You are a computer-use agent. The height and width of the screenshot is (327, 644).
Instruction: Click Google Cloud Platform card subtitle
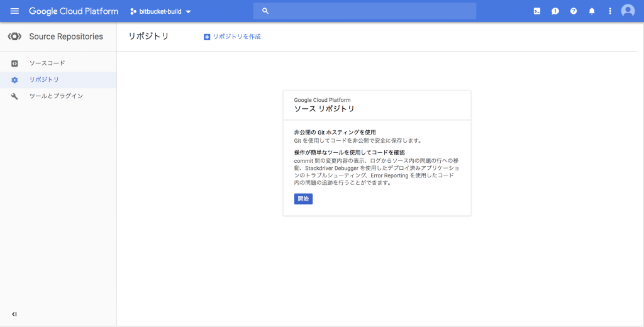click(322, 100)
